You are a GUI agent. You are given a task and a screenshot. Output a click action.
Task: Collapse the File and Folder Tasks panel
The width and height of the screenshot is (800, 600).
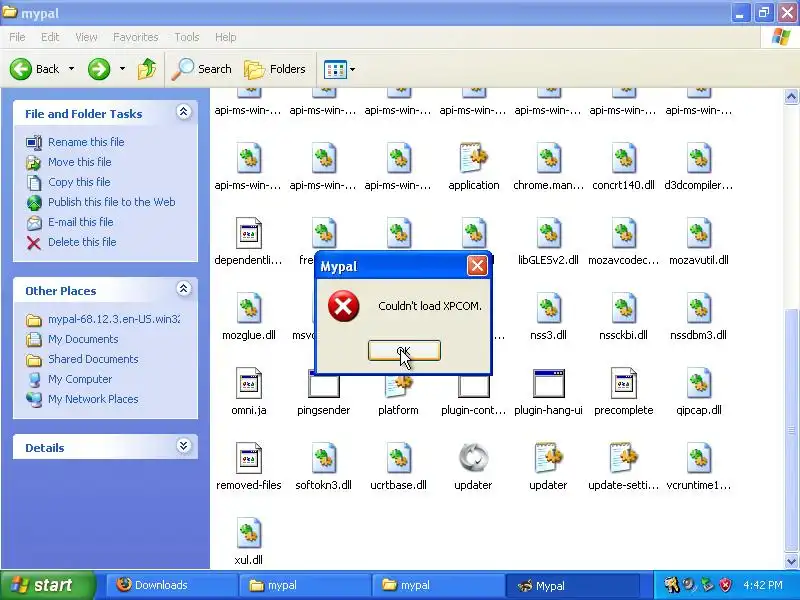click(x=184, y=112)
